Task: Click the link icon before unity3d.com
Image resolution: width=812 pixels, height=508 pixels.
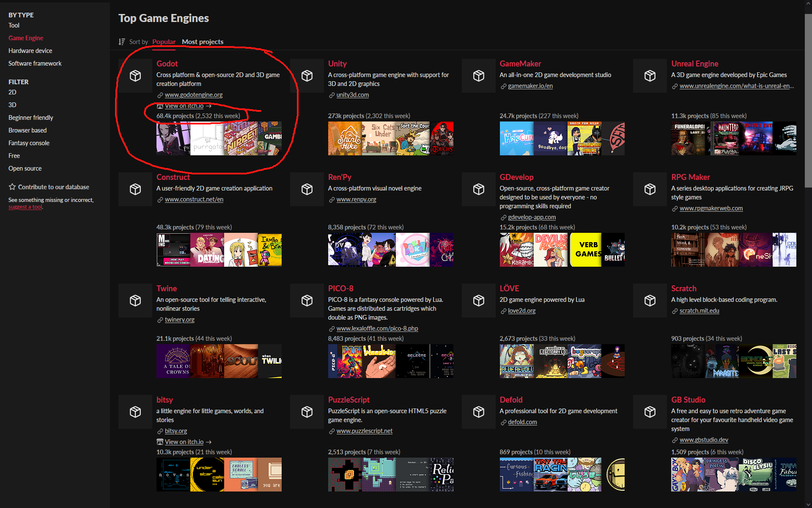Action: [x=332, y=95]
